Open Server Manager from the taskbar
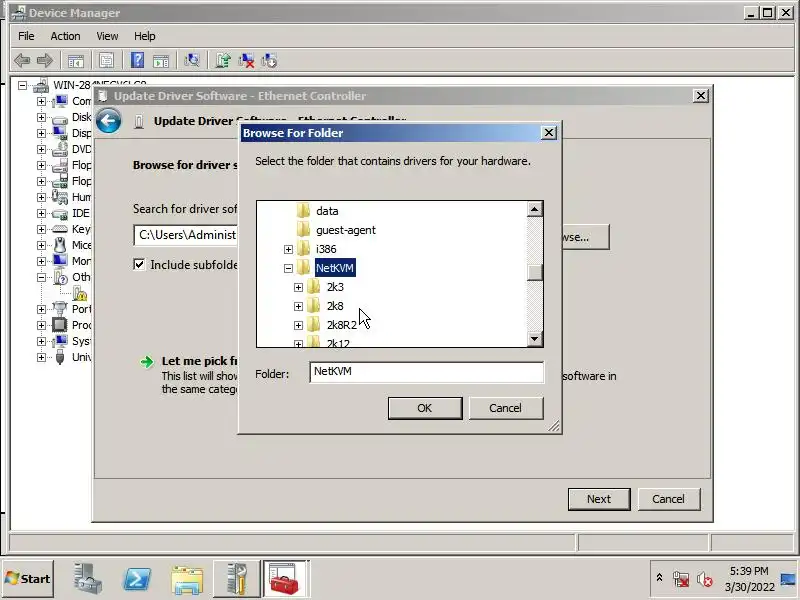 tap(86, 579)
